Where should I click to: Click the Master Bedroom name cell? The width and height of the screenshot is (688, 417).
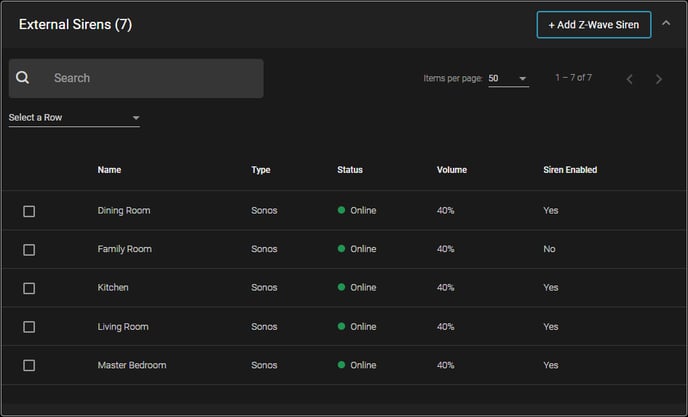[x=132, y=365]
